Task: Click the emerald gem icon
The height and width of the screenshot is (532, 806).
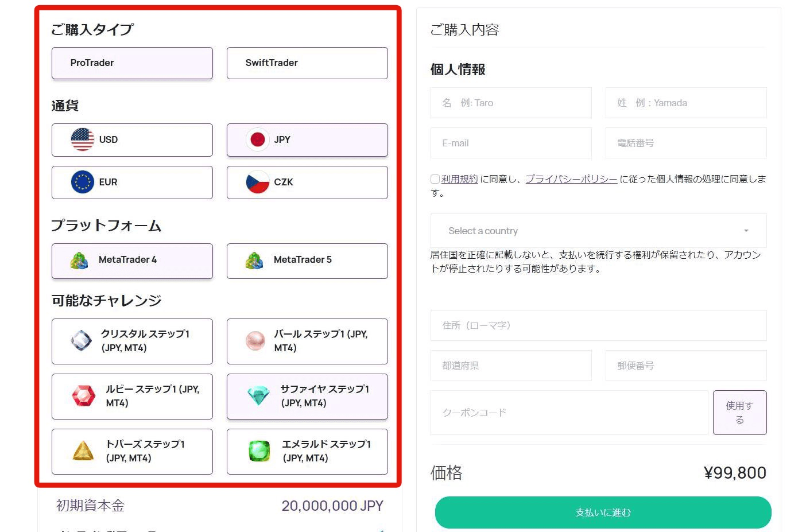Action: coord(259,451)
